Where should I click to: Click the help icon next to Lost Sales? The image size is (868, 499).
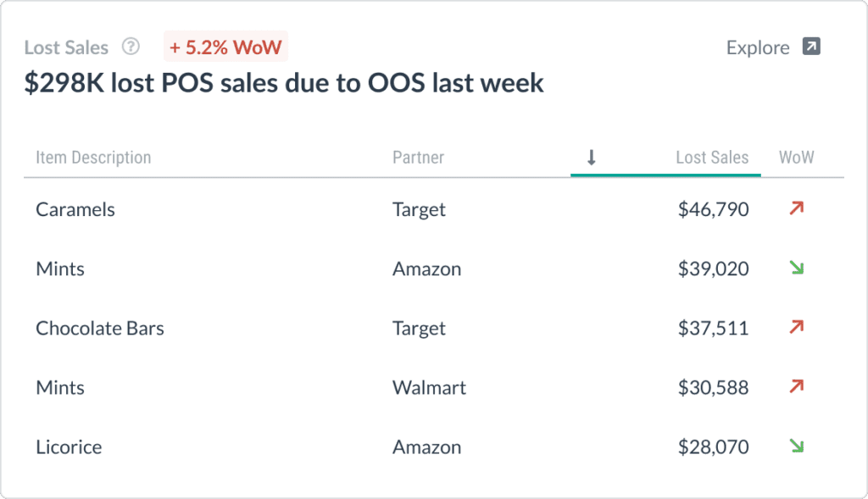pos(131,47)
